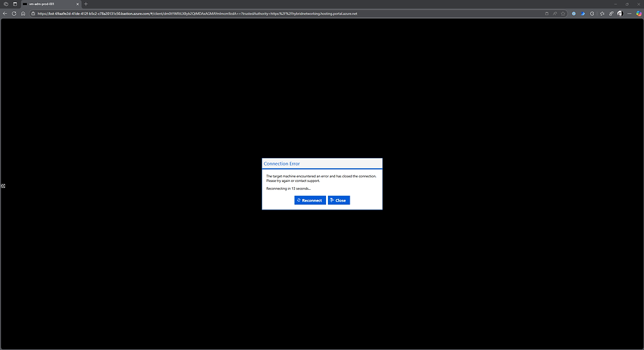Select the address bar URL
This screenshot has width=644, height=350.
pyautogui.click(x=197, y=14)
